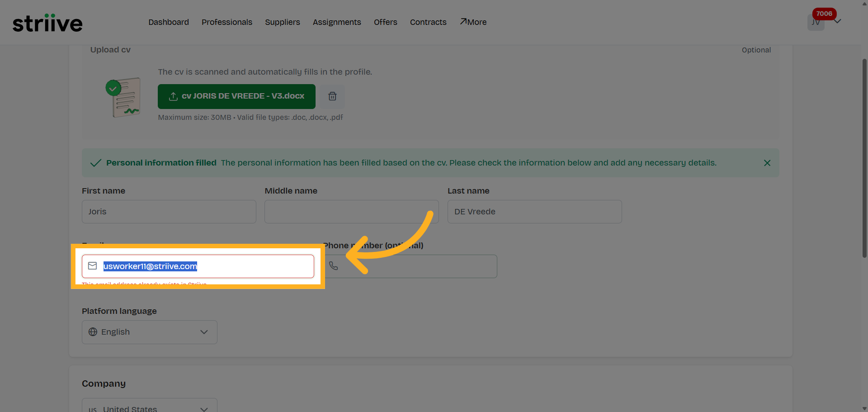The height and width of the screenshot is (412, 868).
Task: Click the upload arrow on CV filename button
Action: click(173, 96)
